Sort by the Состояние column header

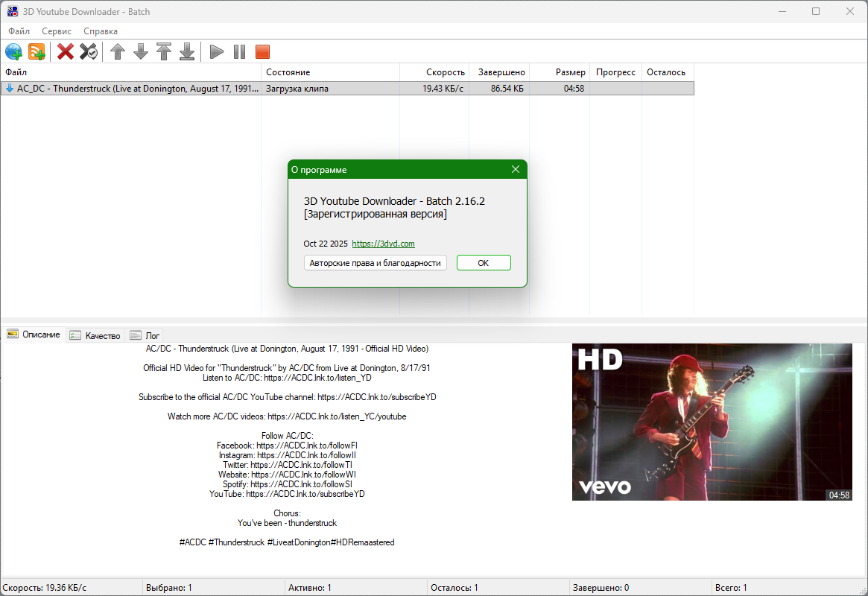click(330, 72)
